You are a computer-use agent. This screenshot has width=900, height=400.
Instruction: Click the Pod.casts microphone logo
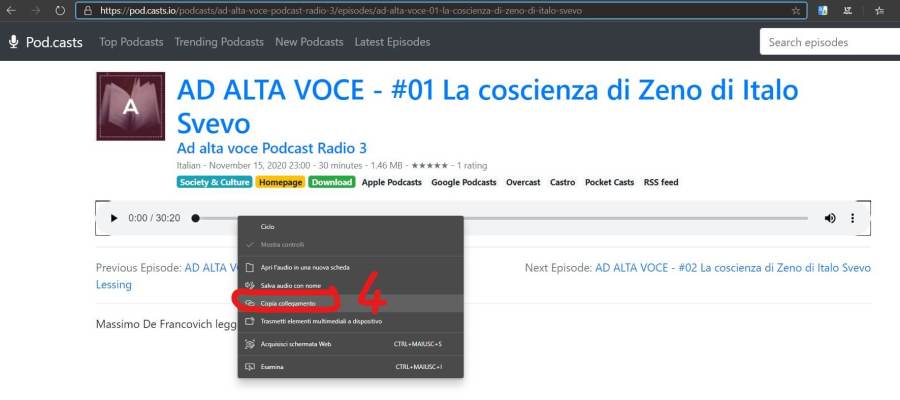(14, 42)
